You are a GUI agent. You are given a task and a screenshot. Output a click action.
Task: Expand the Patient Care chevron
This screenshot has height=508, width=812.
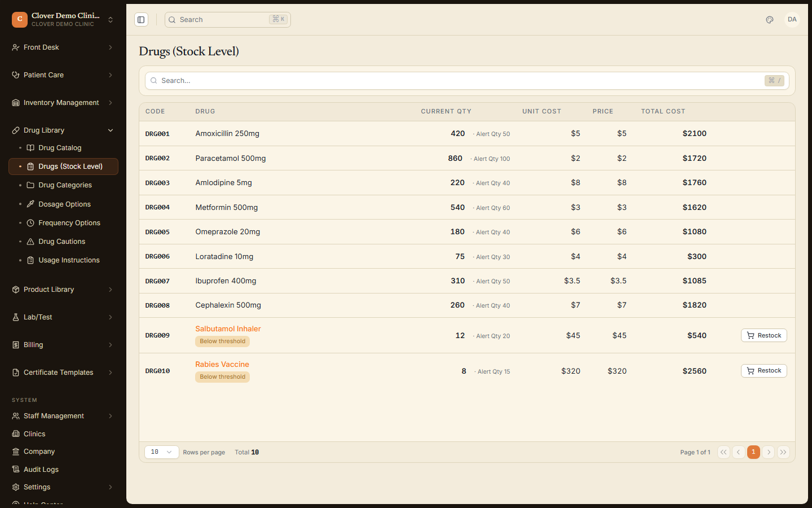click(111, 75)
